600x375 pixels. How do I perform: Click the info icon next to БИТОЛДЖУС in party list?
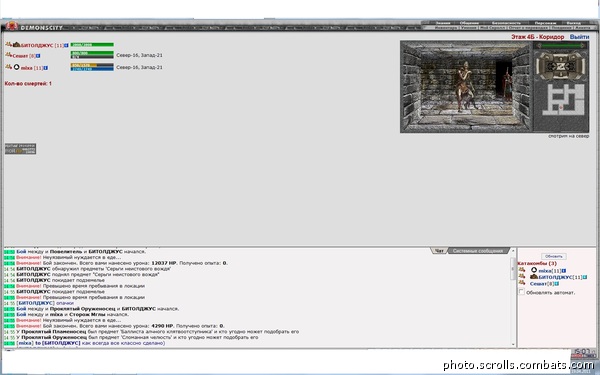(x=66, y=45)
